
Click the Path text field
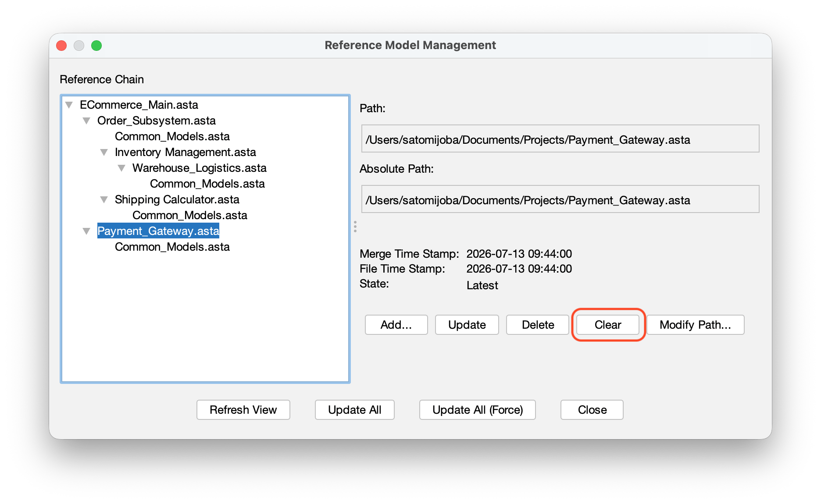coord(560,139)
